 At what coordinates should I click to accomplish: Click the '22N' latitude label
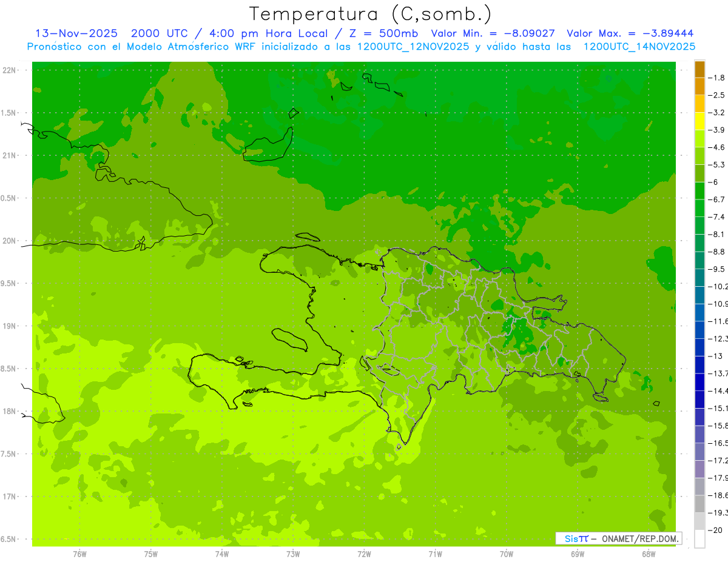(9, 70)
